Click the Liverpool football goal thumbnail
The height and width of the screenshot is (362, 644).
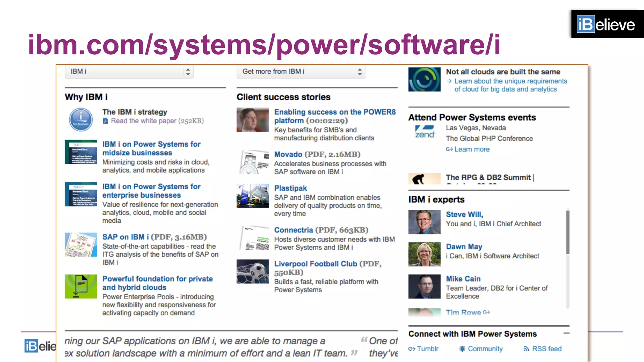tap(253, 271)
